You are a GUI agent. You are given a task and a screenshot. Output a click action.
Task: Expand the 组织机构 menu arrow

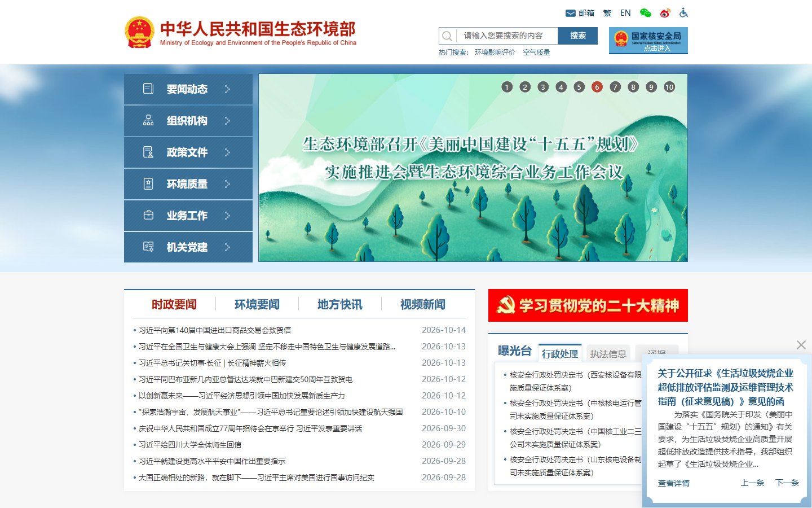click(x=227, y=120)
